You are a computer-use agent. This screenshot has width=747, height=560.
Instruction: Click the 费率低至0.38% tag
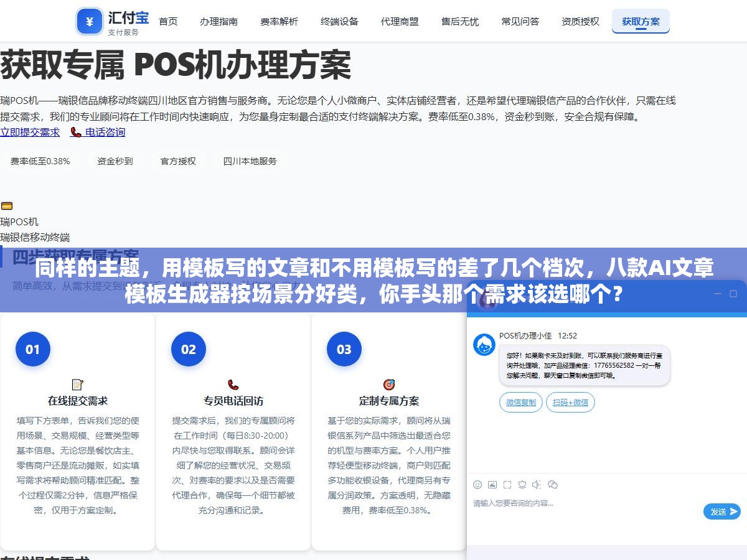[x=40, y=161]
